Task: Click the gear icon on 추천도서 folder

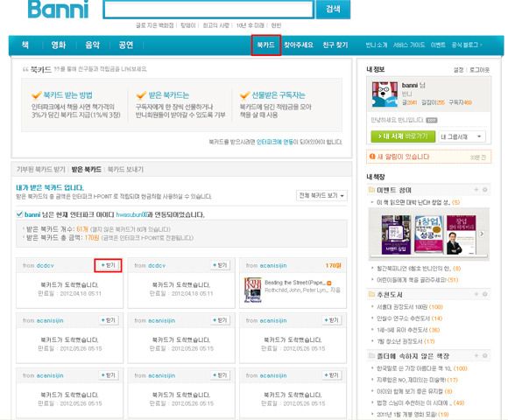Action: pyautogui.click(x=484, y=294)
